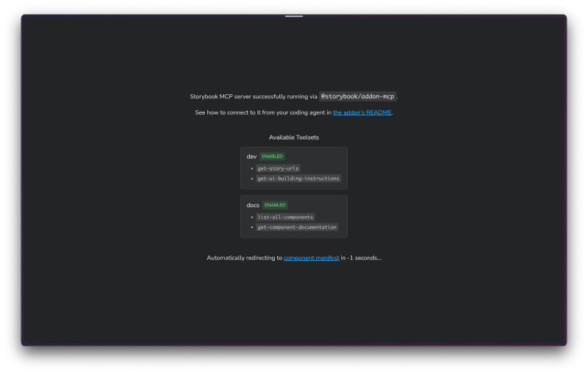Click the ENABLED badge next to docs

tap(275, 205)
